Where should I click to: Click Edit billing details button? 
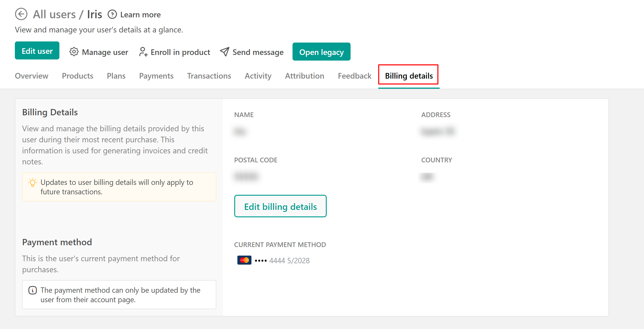point(280,206)
